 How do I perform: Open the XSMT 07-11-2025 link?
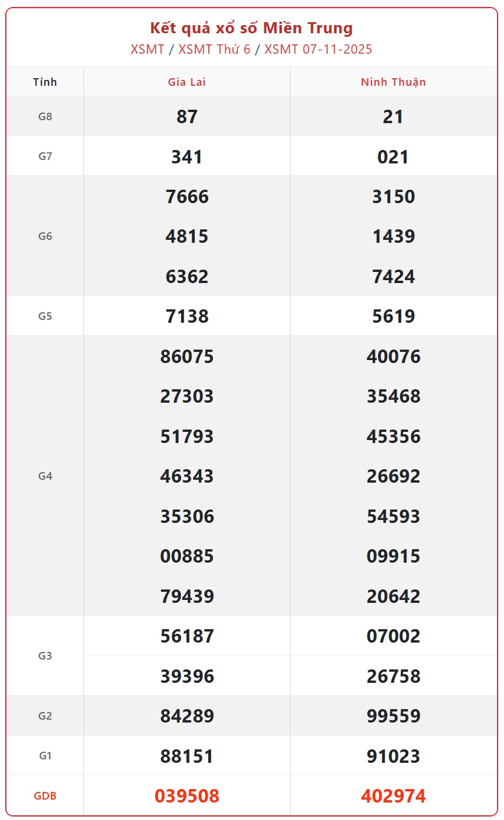[x=318, y=49]
